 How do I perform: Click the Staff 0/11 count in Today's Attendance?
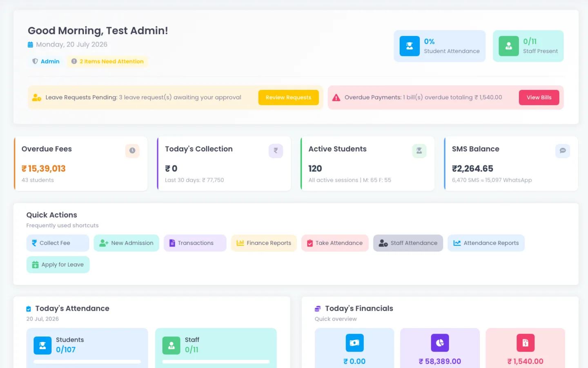click(x=192, y=350)
